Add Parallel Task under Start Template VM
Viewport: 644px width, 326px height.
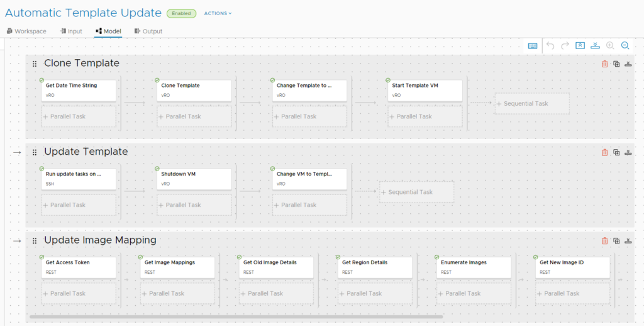coord(425,117)
